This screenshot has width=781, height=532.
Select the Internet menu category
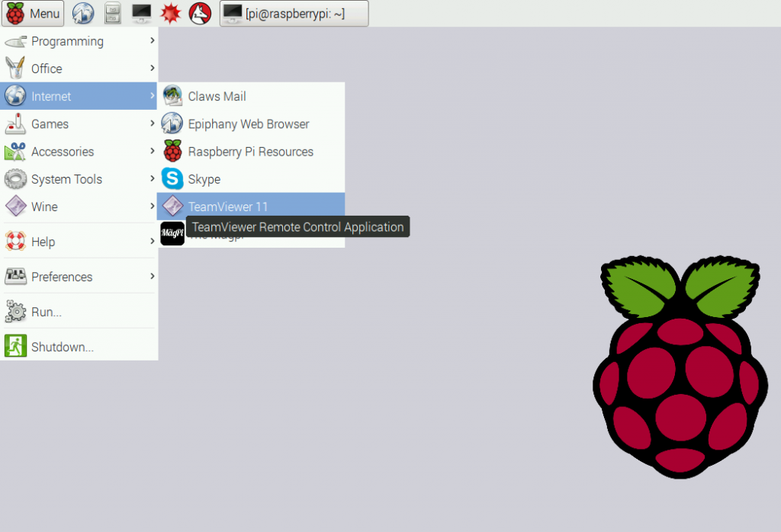pyautogui.click(x=79, y=96)
